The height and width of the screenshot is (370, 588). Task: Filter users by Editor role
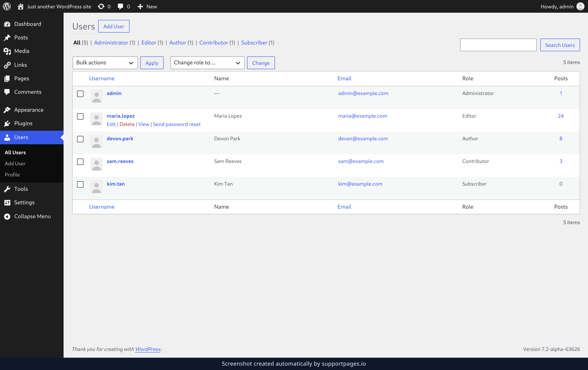tap(149, 43)
